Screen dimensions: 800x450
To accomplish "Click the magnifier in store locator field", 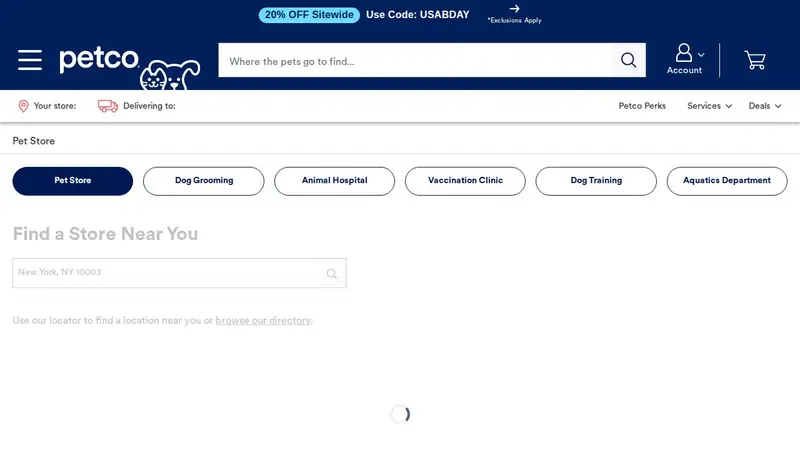I will click(332, 273).
